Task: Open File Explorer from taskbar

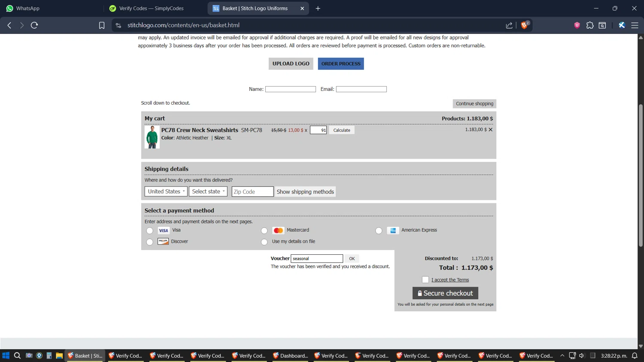Action: point(59,356)
